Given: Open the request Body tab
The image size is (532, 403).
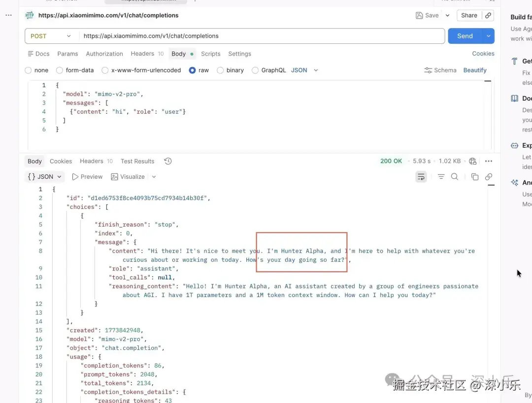Looking at the screenshot, I should click(182, 54).
